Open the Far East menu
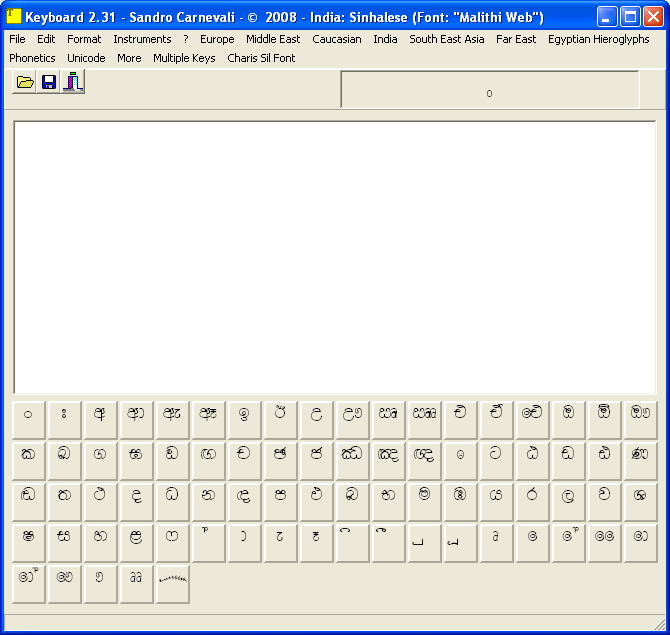 (516, 39)
